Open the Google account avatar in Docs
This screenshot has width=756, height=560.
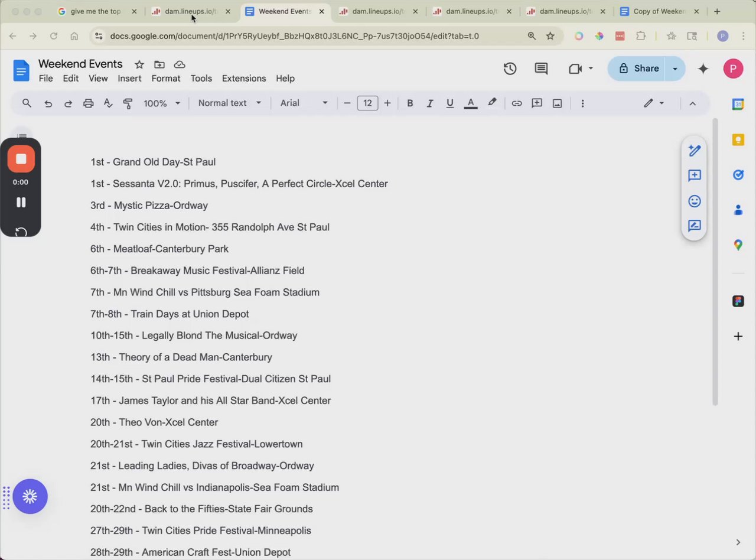point(733,69)
